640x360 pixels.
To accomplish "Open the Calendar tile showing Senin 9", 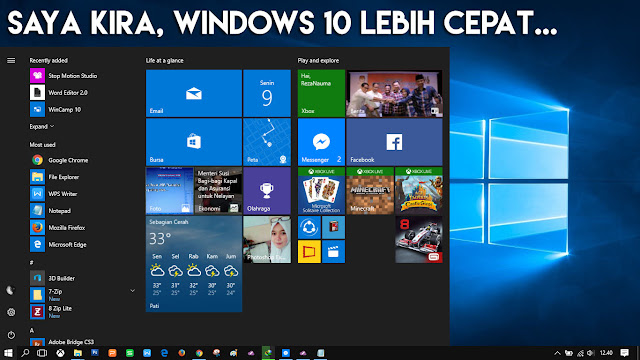I will coord(267,93).
